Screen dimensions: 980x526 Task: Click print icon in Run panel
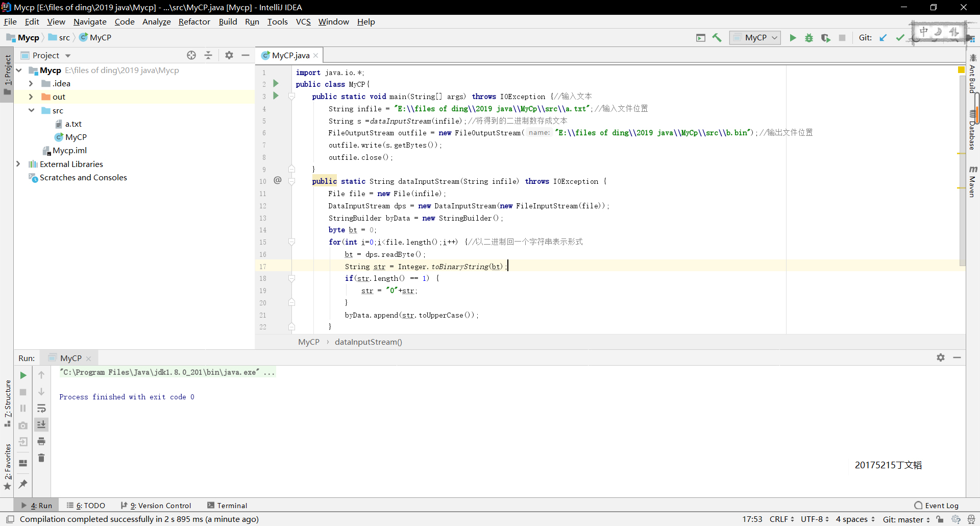tap(41, 441)
